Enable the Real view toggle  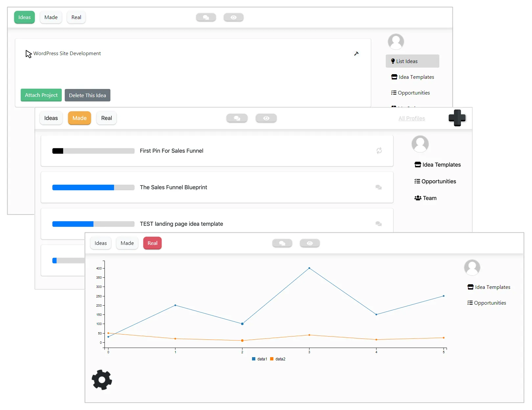coord(152,243)
